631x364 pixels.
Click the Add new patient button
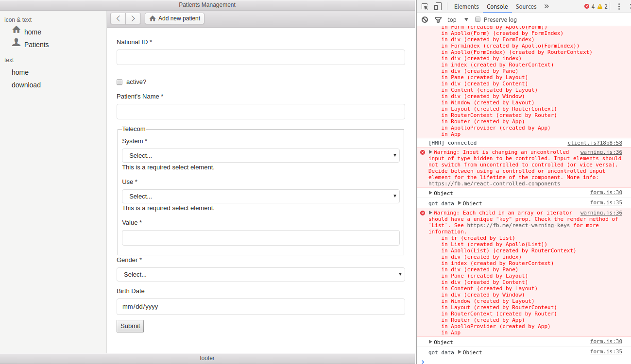pos(175,18)
